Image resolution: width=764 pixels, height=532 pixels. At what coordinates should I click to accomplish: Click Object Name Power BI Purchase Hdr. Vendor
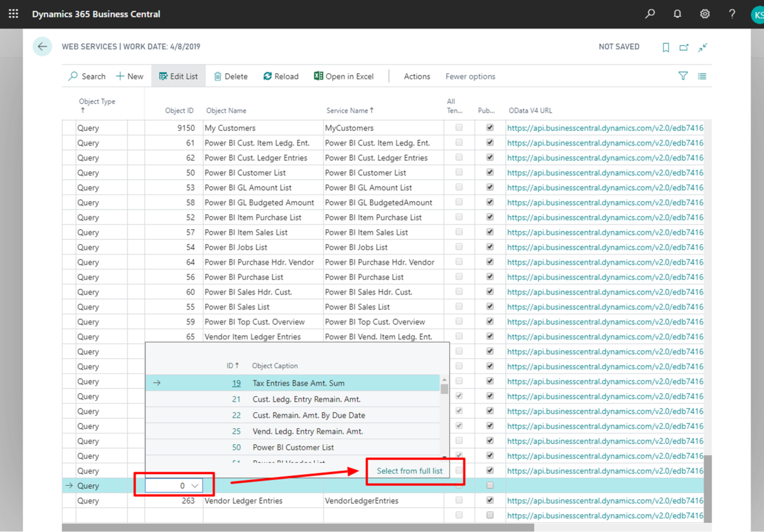259,262
